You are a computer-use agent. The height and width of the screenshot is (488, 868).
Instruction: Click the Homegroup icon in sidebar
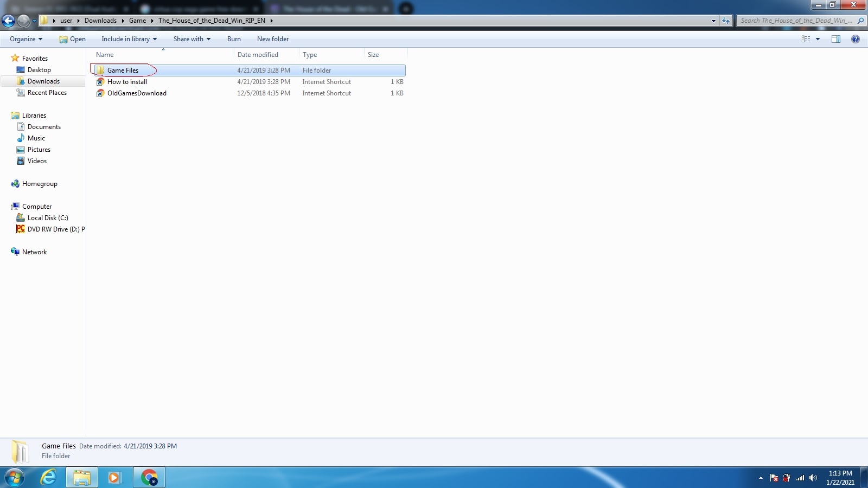coord(15,184)
